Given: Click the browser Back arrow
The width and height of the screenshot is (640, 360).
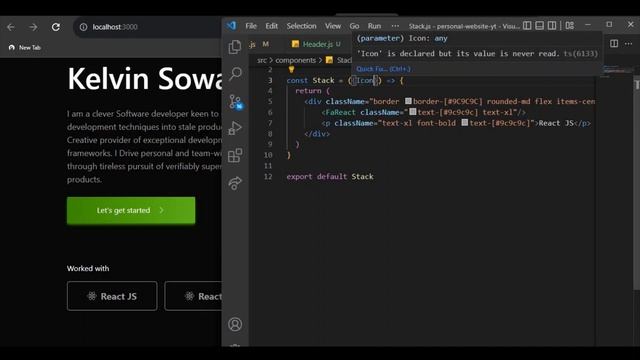Looking at the screenshot, I should click(11, 27).
